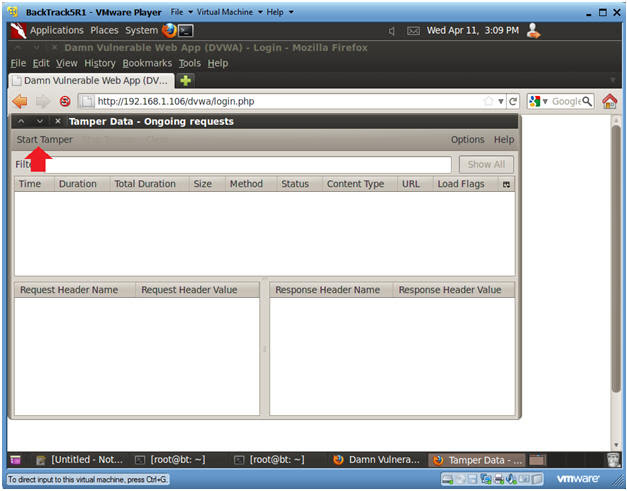Open Firefox File menu
The image size is (627, 491).
[x=18, y=63]
